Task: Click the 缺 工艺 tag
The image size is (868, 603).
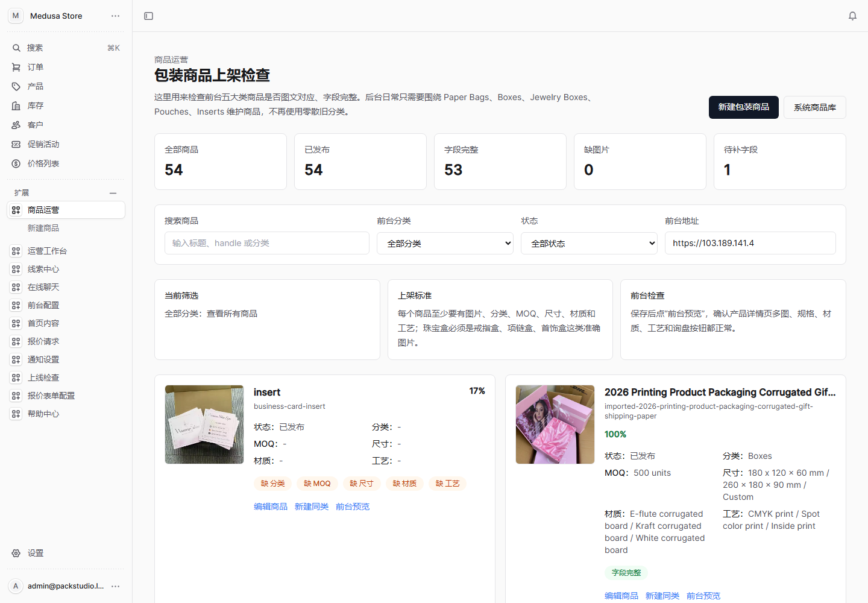Action: [448, 484]
